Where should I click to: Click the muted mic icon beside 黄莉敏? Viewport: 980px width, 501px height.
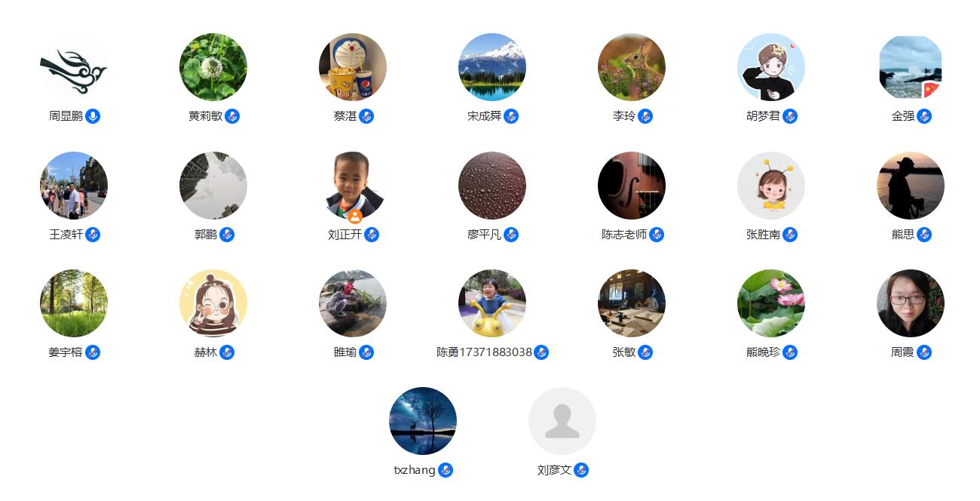click(x=232, y=116)
